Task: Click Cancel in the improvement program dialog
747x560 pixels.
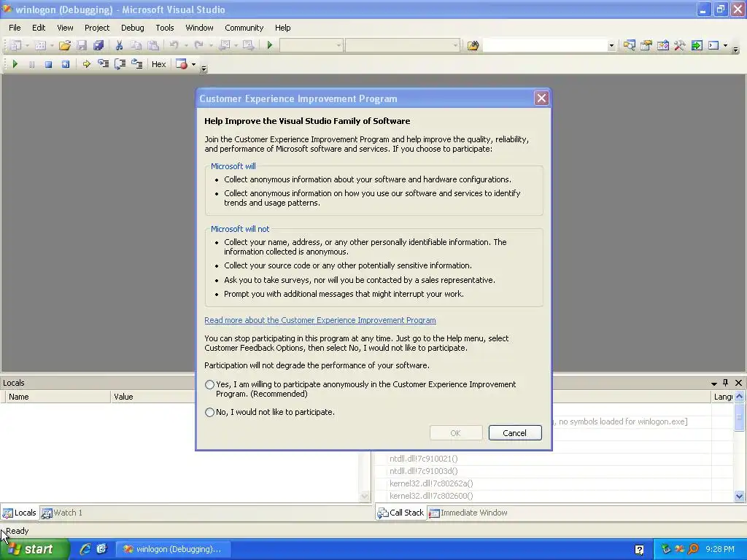Action: pos(515,433)
